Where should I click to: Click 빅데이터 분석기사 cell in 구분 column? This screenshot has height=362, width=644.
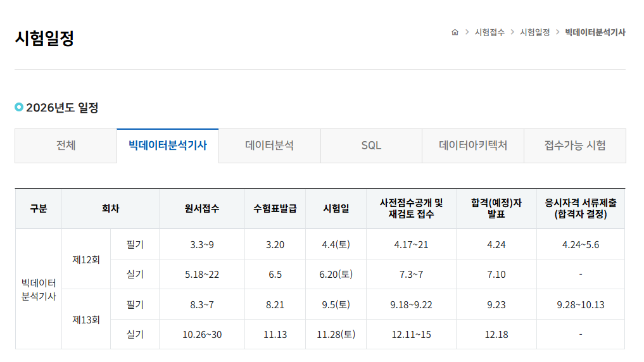[39, 289]
